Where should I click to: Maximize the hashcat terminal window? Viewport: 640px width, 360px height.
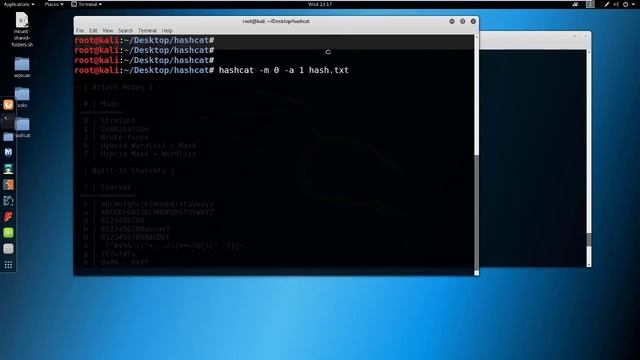462,21
